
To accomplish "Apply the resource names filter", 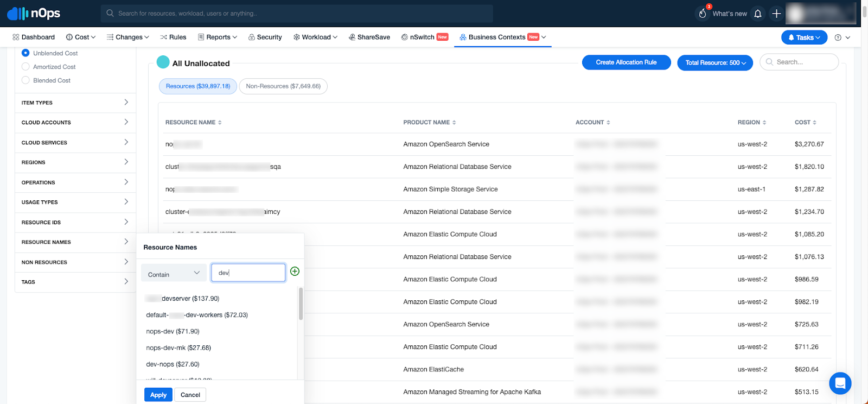I will (x=158, y=395).
